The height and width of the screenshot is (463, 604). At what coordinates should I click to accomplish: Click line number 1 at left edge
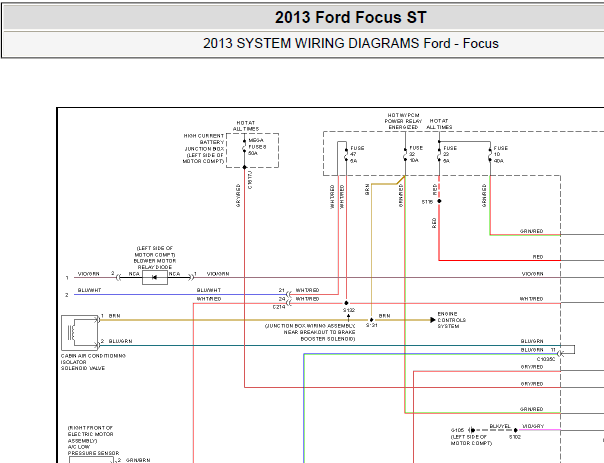67,277
